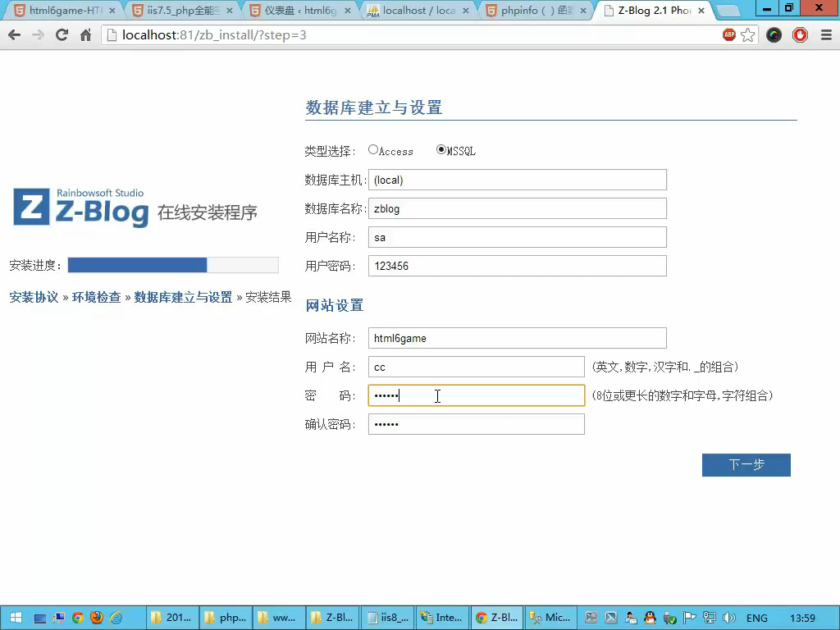
Task: Click the address bar URL
Action: pos(214,35)
